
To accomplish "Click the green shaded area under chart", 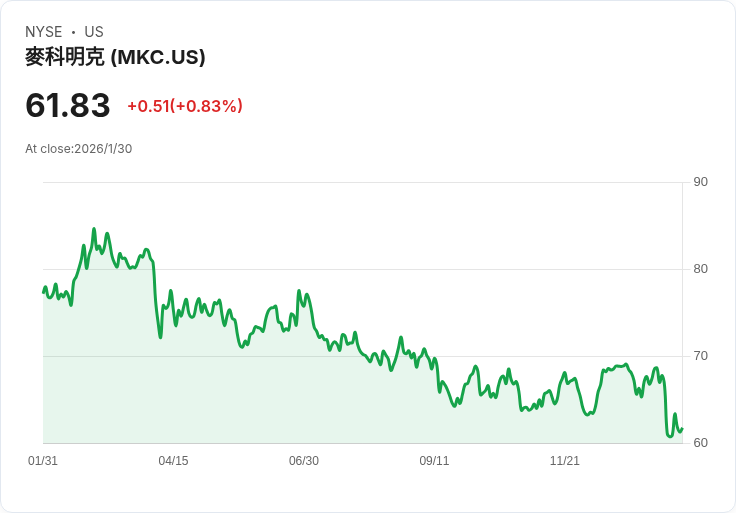I will tap(300, 400).
